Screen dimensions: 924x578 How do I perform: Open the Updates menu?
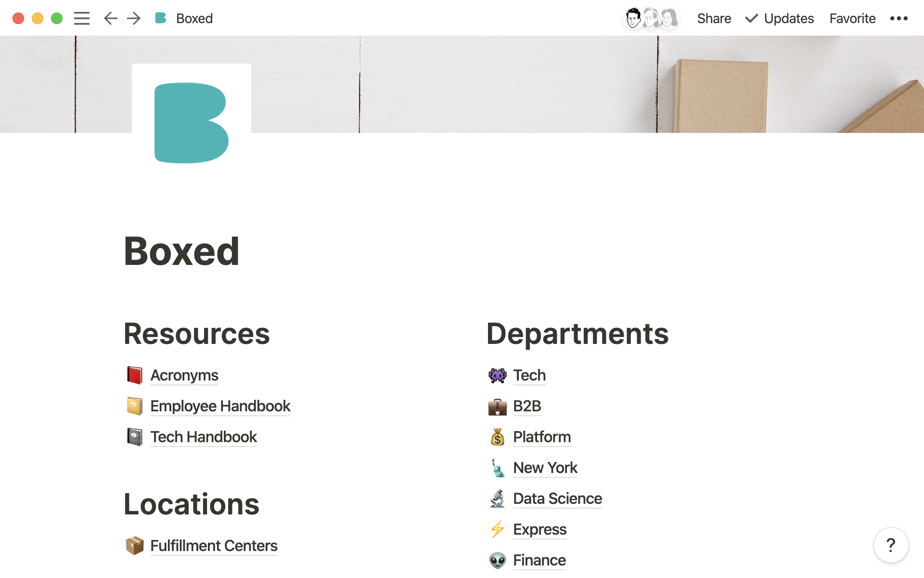pos(780,18)
